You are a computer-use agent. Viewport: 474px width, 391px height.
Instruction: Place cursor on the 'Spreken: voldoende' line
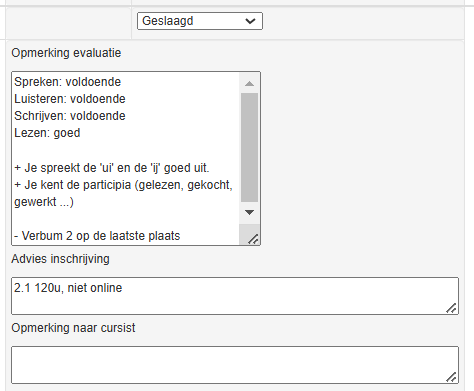pyautogui.click(x=68, y=82)
